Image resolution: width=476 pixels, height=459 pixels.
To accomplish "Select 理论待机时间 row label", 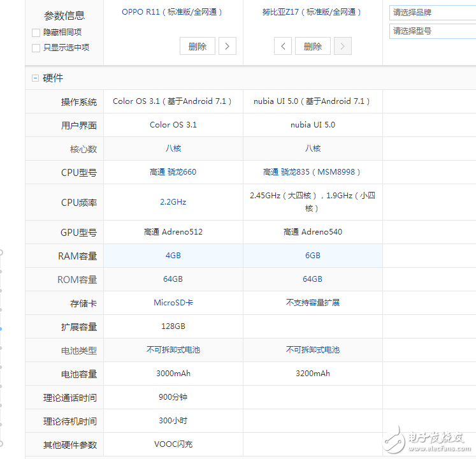I will [70, 421].
